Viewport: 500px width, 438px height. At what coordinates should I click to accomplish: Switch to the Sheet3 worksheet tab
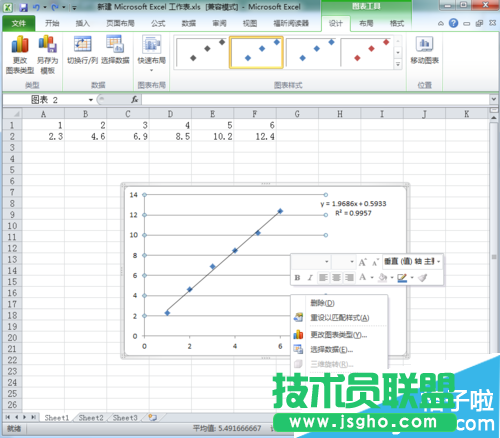point(125,418)
